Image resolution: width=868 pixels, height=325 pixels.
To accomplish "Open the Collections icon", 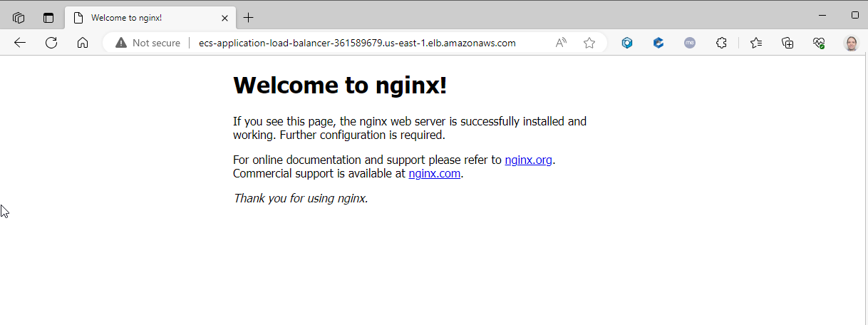I will (787, 43).
